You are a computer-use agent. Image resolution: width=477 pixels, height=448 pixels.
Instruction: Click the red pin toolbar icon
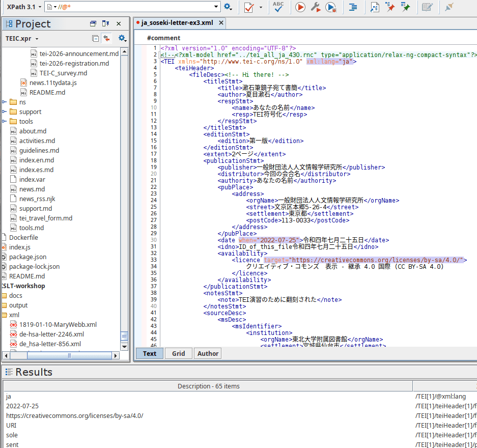pyautogui.click(x=390, y=7)
